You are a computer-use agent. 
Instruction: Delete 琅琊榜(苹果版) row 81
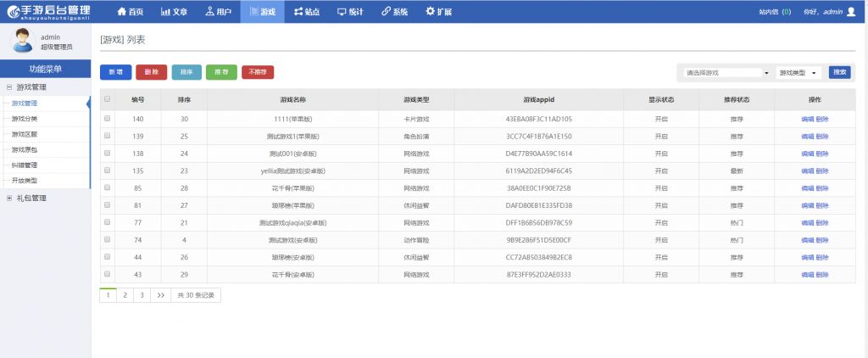click(x=822, y=205)
